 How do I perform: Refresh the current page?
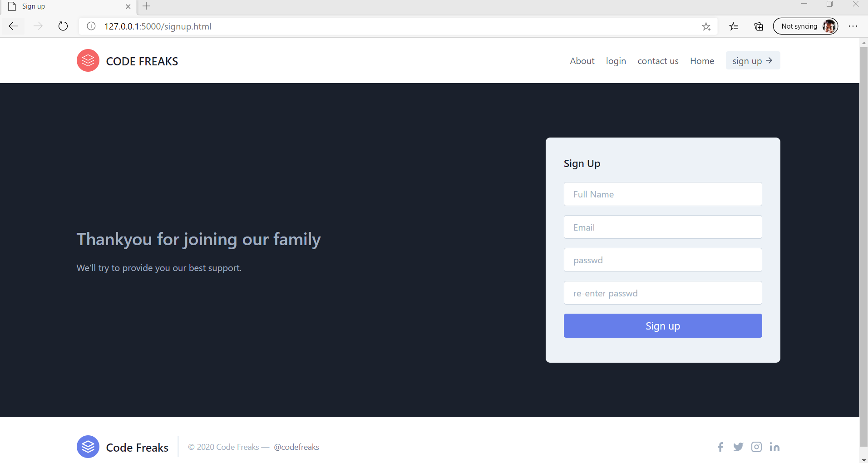(63, 26)
